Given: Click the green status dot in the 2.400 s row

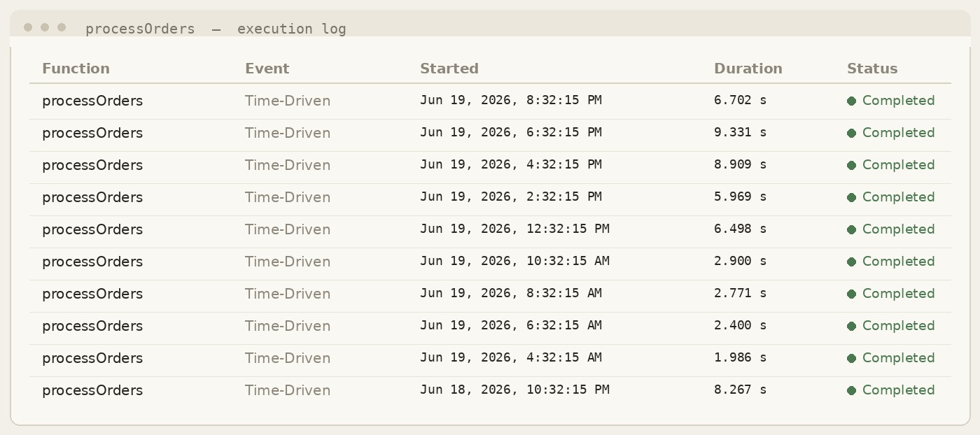Looking at the screenshot, I should pyautogui.click(x=851, y=326).
